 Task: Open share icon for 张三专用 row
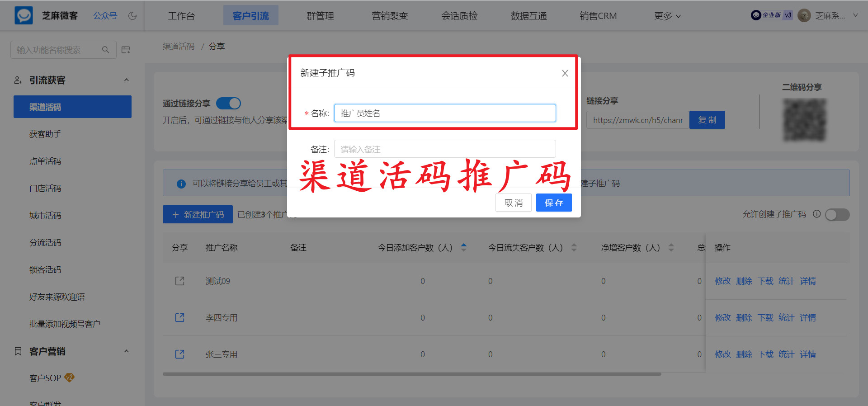click(x=179, y=354)
